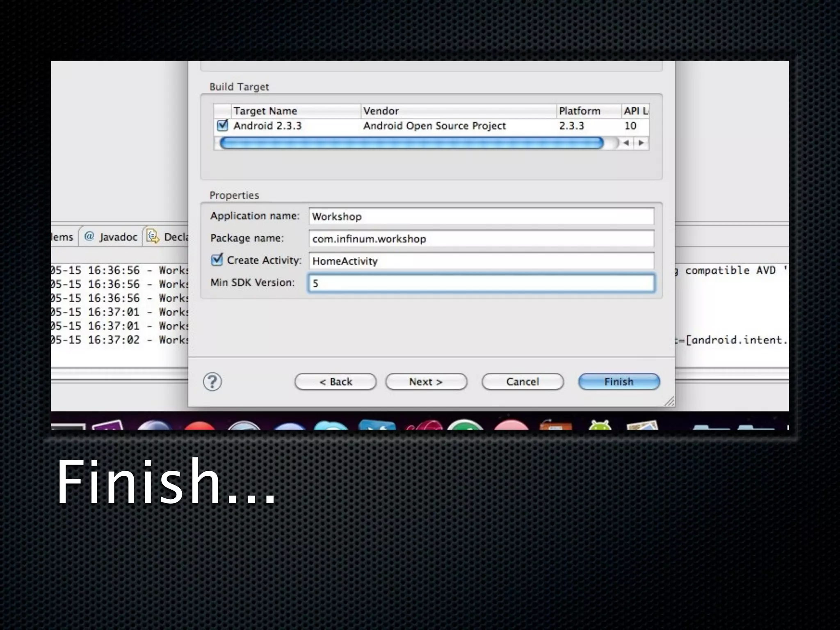
Task: Focus the Min SDK Version field
Action: (482, 283)
